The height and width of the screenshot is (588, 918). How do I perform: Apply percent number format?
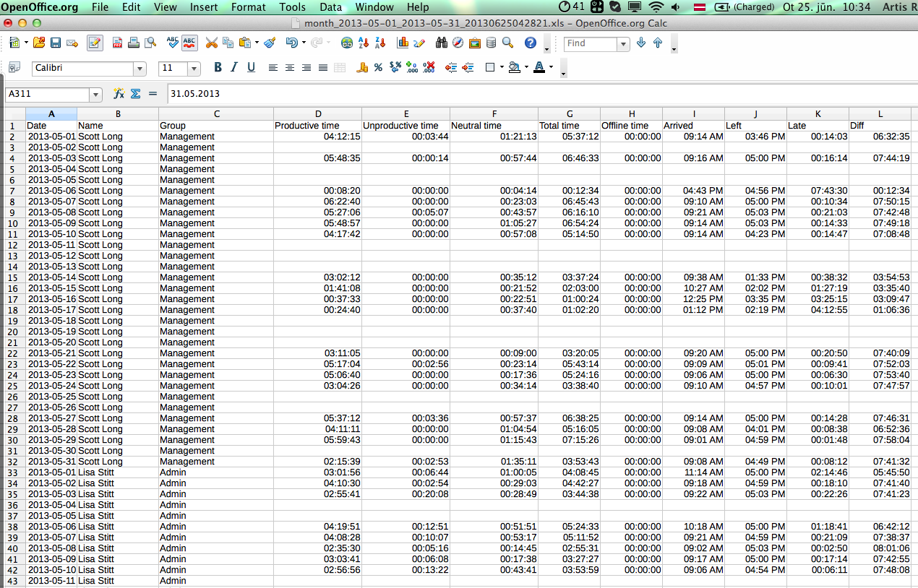[x=379, y=68]
